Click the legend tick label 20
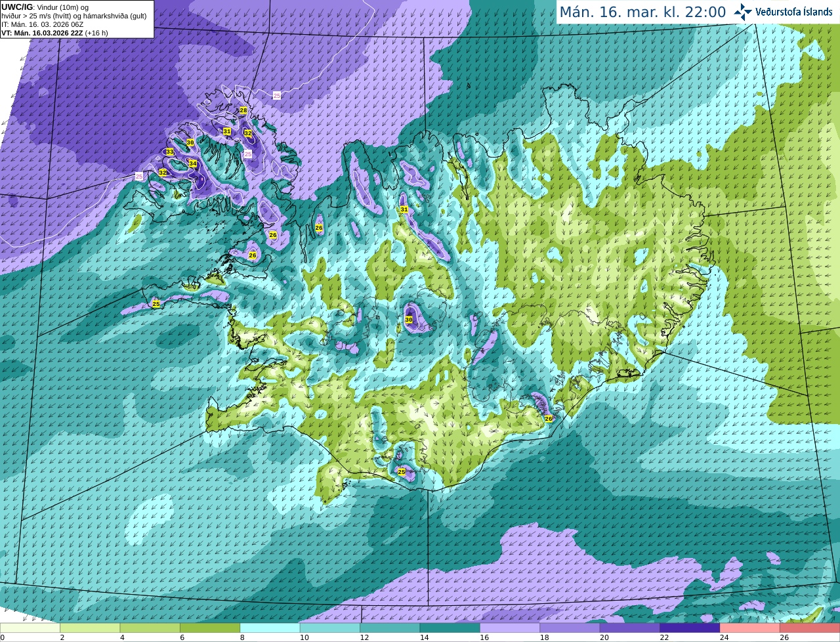840x642 pixels. pos(604,637)
